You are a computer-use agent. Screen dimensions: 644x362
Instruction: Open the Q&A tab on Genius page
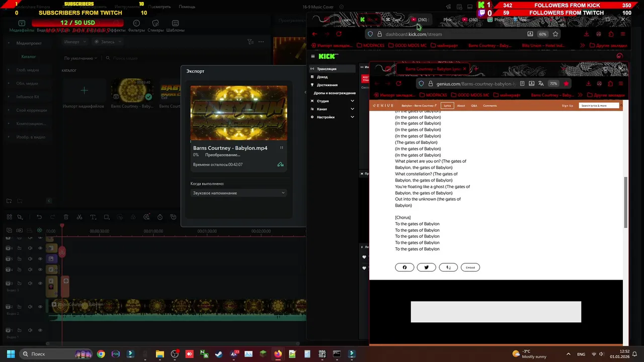[474, 106]
